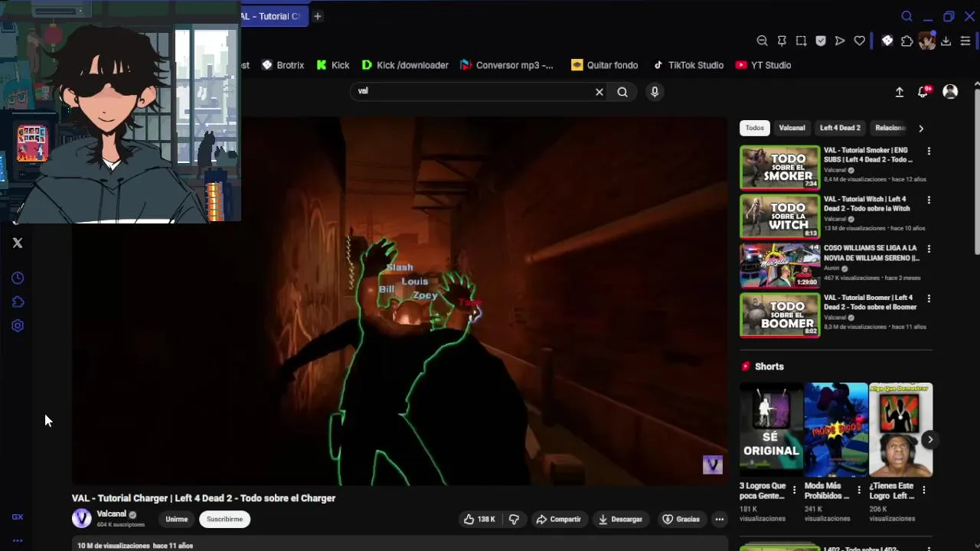Toggle Suscribirme subscription button
This screenshot has height=551, width=980.
(224, 519)
